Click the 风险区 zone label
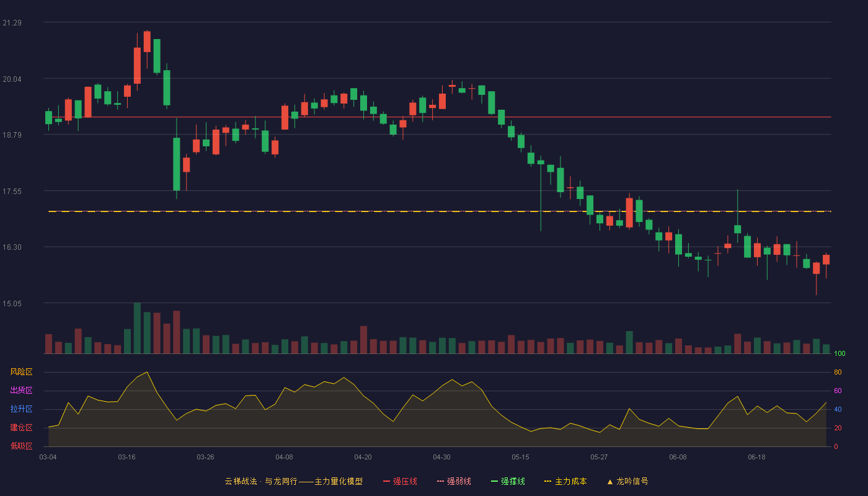The image size is (868, 496). pos(21,372)
